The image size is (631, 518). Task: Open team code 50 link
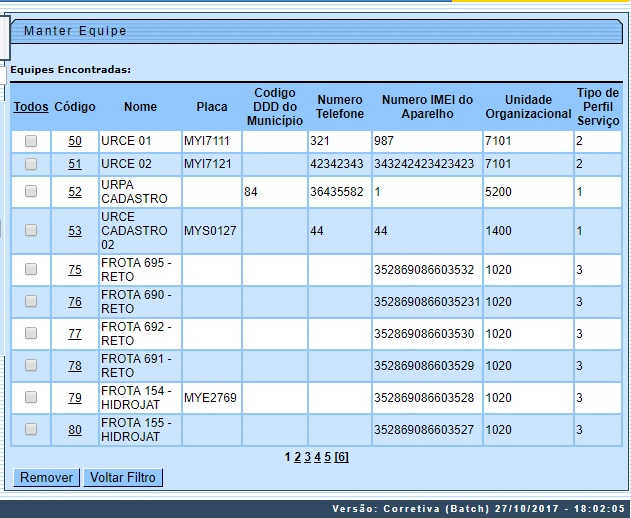[75, 141]
